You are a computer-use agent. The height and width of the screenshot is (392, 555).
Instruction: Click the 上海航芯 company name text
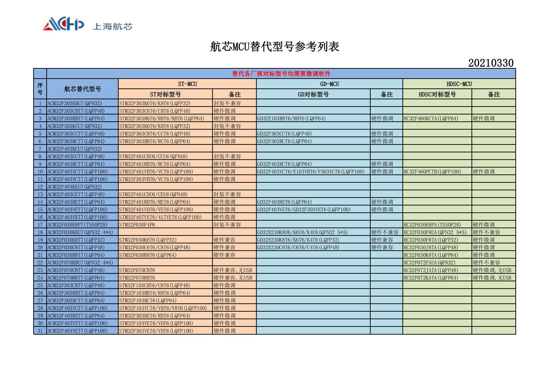[x=113, y=26]
